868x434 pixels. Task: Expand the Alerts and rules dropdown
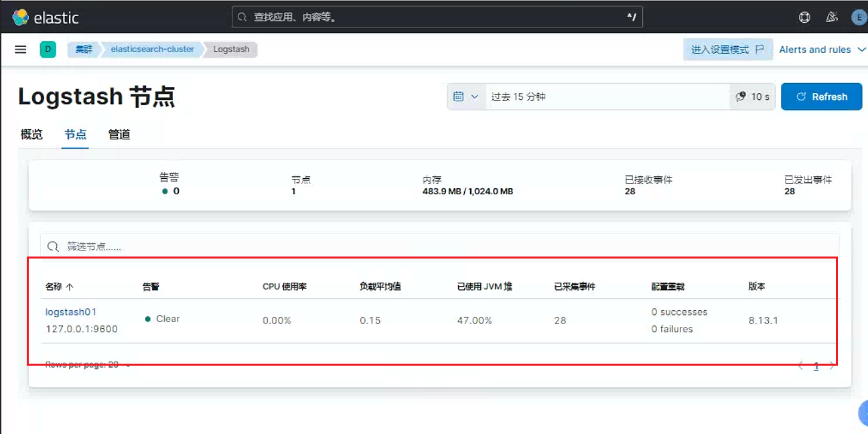click(x=822, y=50)
